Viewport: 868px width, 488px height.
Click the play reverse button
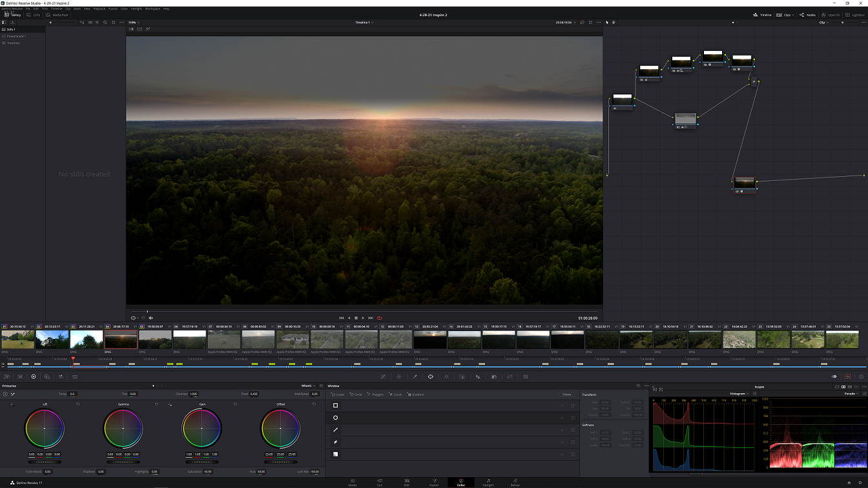[x=349, y=318]
